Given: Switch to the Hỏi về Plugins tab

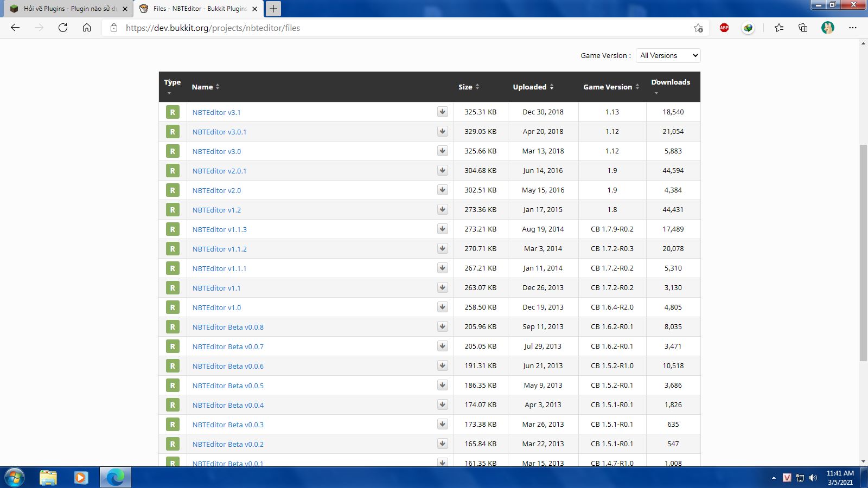Looking at the screenshot, I should pyautogui.click(x=69, y=9).
